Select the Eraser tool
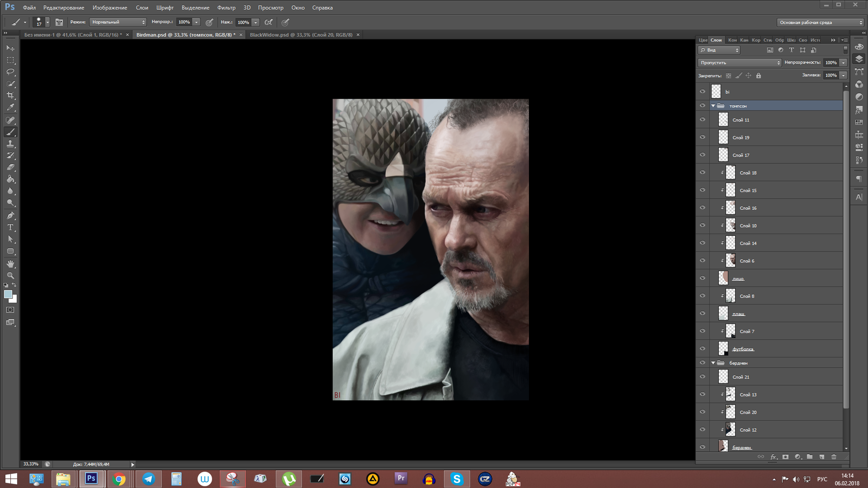Screen dimensions: 868x488 (10, 168)
